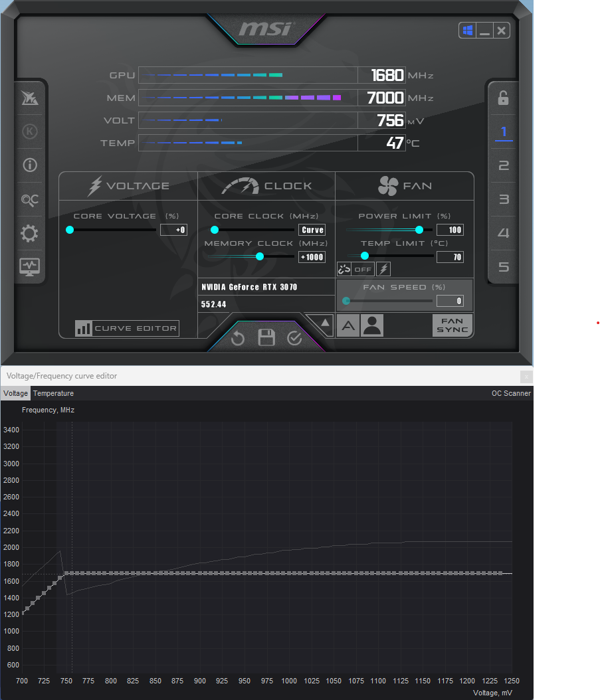This screenshot has width=600, height=700.
Task: Apply overclock settings with the checkmark icon
Action: click(294, 337)
